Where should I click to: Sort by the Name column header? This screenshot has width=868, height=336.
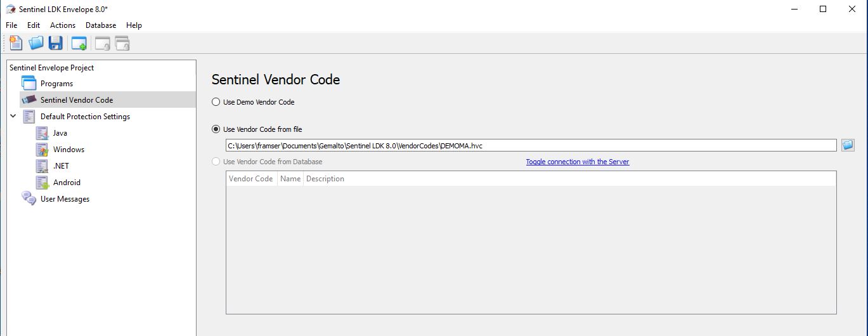(x=290, y=179)
